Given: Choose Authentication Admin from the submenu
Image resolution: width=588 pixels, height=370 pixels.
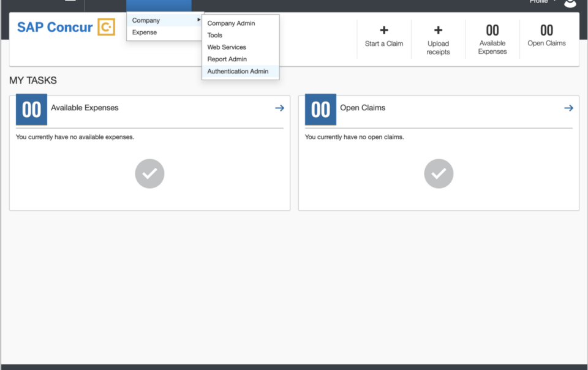Looking at the screenshot, I should click(240, 71).
